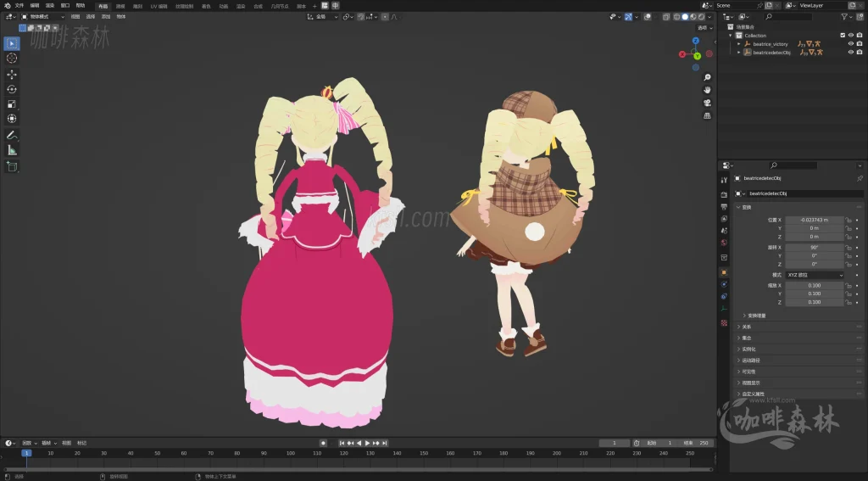Click the play animation button
868x481 pixels.
[x=368, y=444]
